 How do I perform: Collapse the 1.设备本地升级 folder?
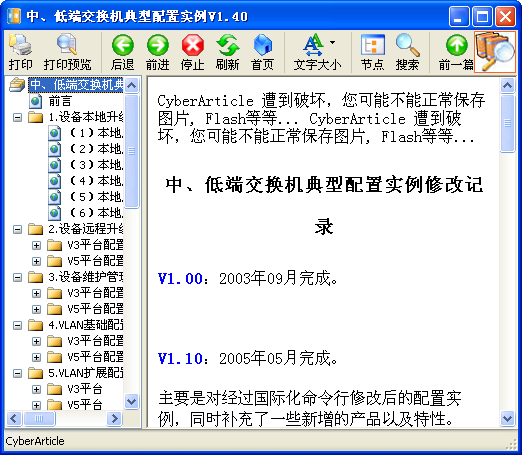click(17, 117)
